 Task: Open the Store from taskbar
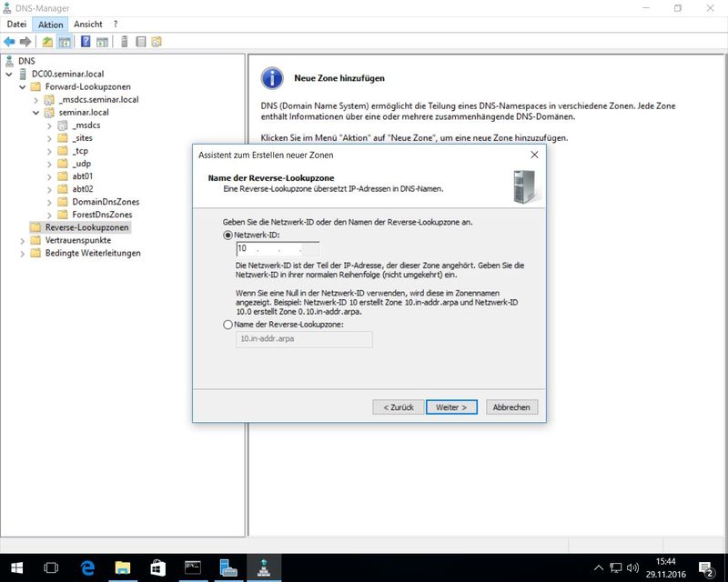point(157,567)
